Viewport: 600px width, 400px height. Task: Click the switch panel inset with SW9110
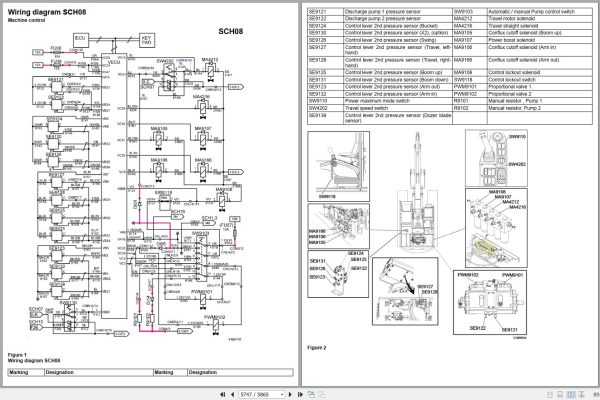(x=496, y=158)
